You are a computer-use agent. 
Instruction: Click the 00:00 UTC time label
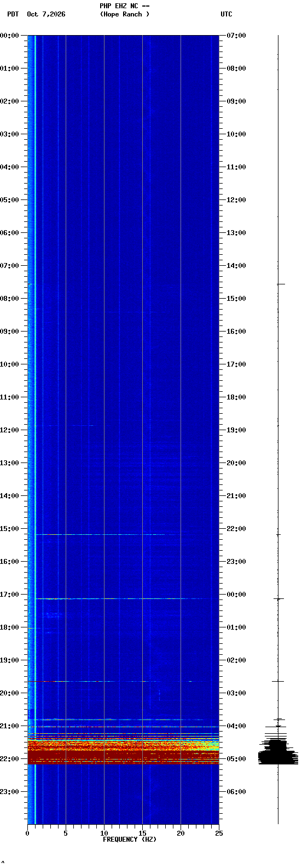coord(236,595)
